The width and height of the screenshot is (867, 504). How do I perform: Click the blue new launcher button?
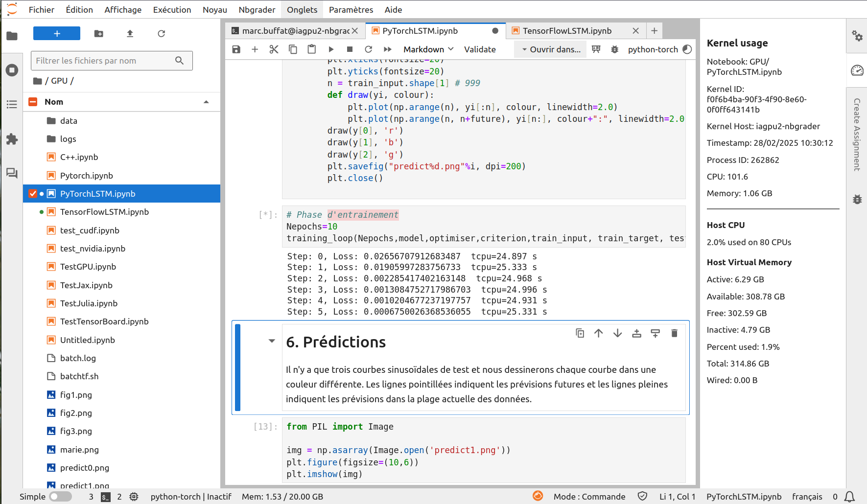click(x=57, y=34)
